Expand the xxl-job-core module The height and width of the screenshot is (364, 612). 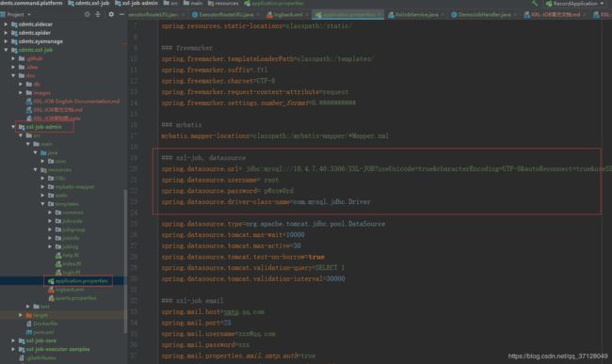point(13,340)
